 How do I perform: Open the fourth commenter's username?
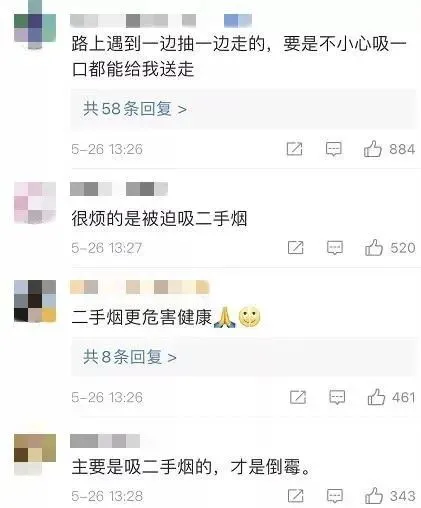pyautogui.click(x=105, y=441)
